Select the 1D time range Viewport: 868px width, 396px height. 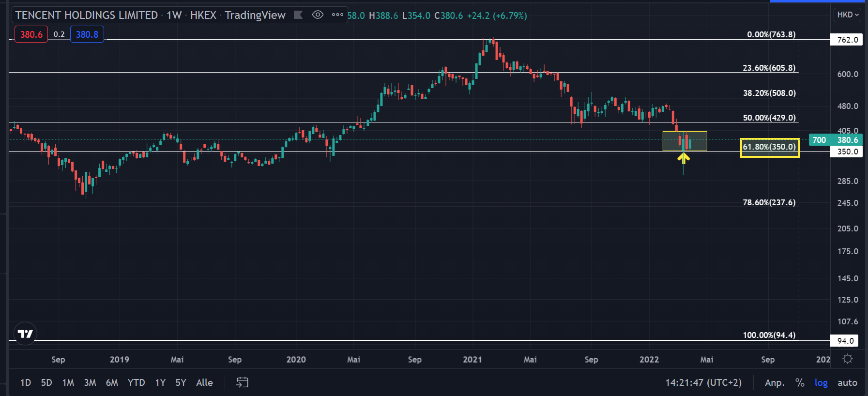click(26, 382)
